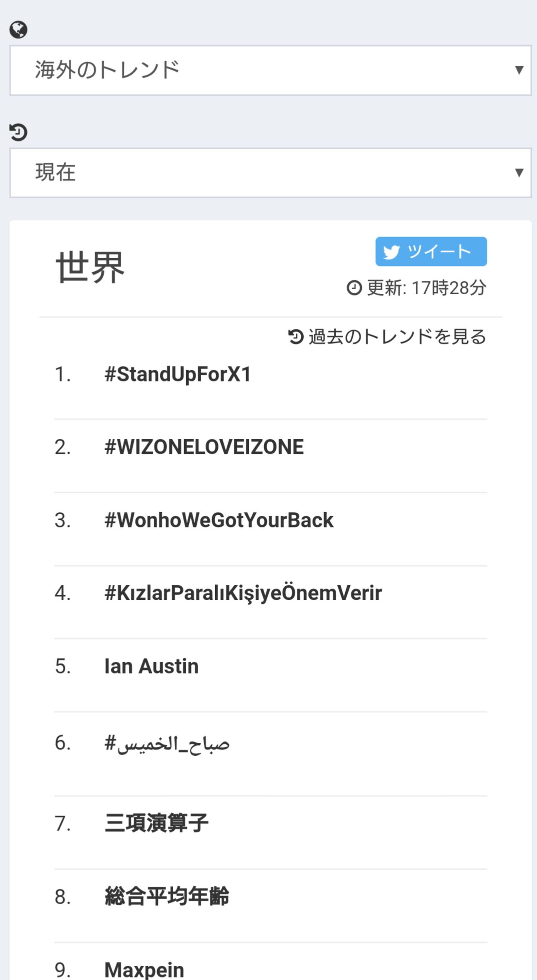The image size is (537, 980).
Task: Open the 過去のトレンドを見る link
Action: pos(397,337)
